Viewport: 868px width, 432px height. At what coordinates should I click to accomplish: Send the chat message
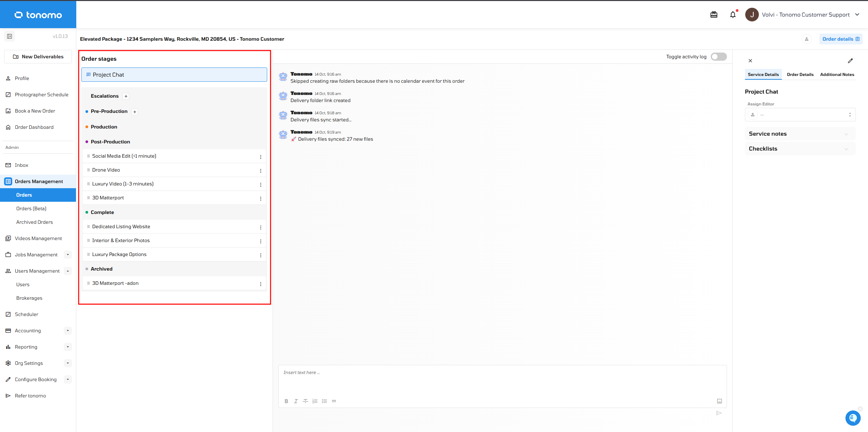[719, 413]
